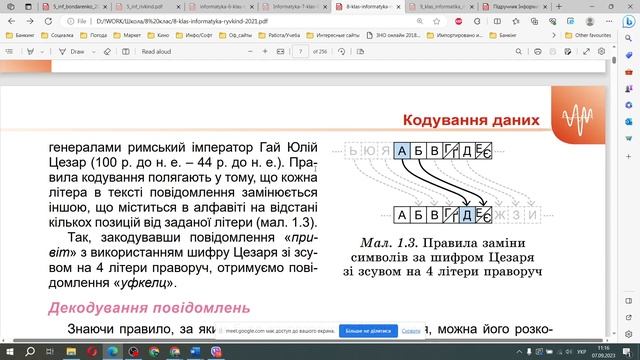
Task: Edit the PDF page number field
Action: tap(300, 52)
